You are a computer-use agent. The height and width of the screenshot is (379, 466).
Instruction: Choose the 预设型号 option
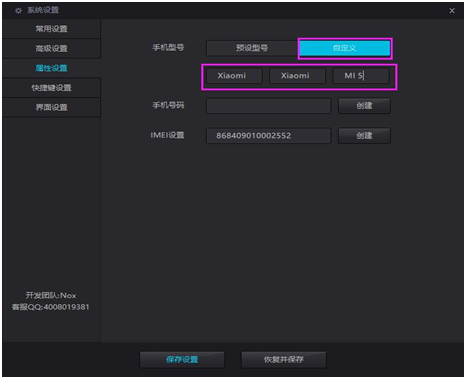252,48
